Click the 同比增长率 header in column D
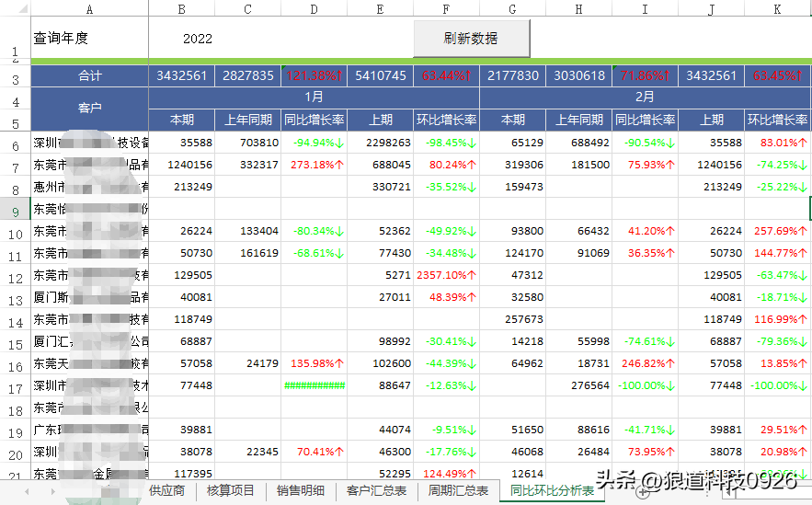The image size is (812, 505). [314, 120]
